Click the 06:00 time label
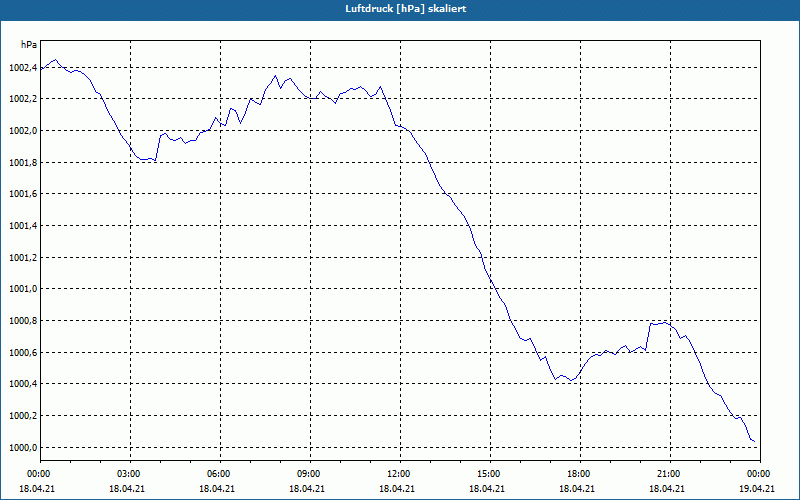Viewport: 800px width, 500px height. tap(220, 474)
